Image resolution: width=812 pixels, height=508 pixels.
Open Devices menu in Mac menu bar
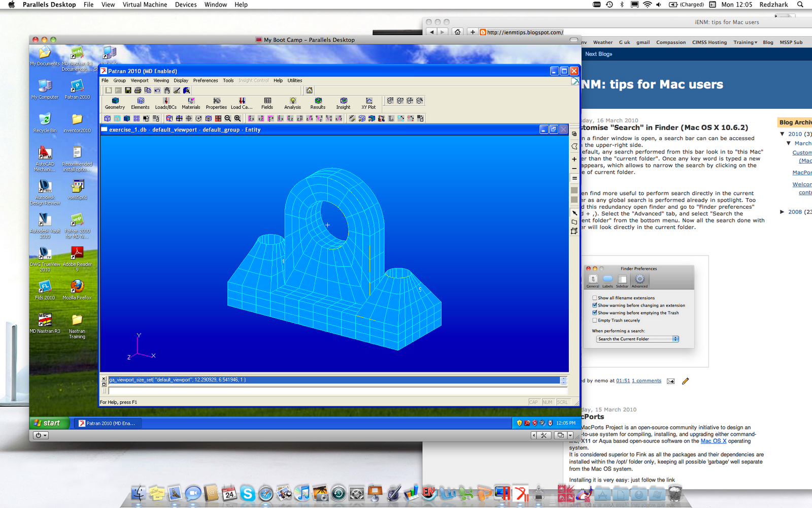tap(186, 5)
